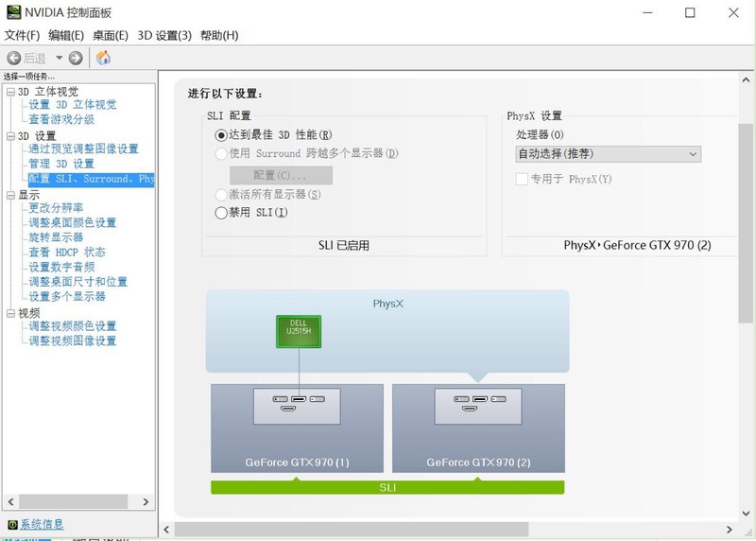Viewport: 756px width, 541px height.
Task: Open 旋转显示器 in tree
Action: 56,237
